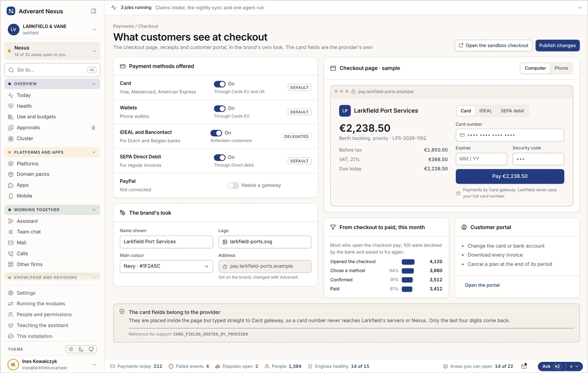Click the Pay €2,238.50 button
Viewport: 588px width, 373px height.
click(x=510, y=176)
